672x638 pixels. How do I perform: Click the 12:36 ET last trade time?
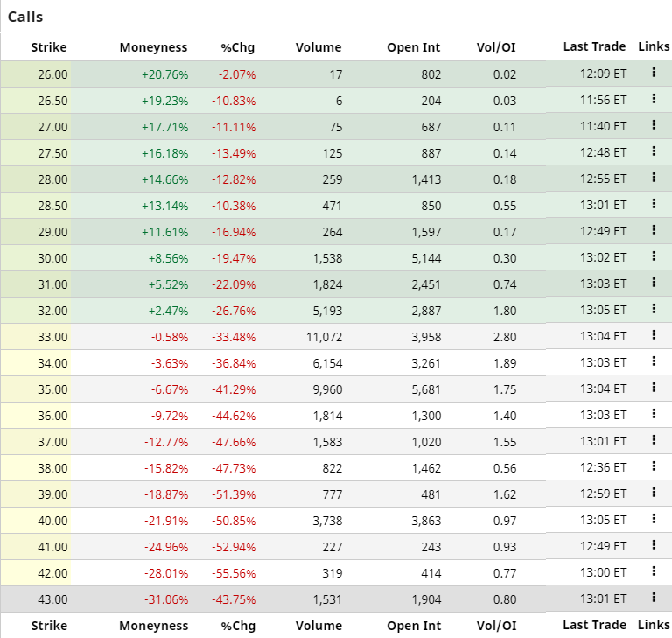604,467
